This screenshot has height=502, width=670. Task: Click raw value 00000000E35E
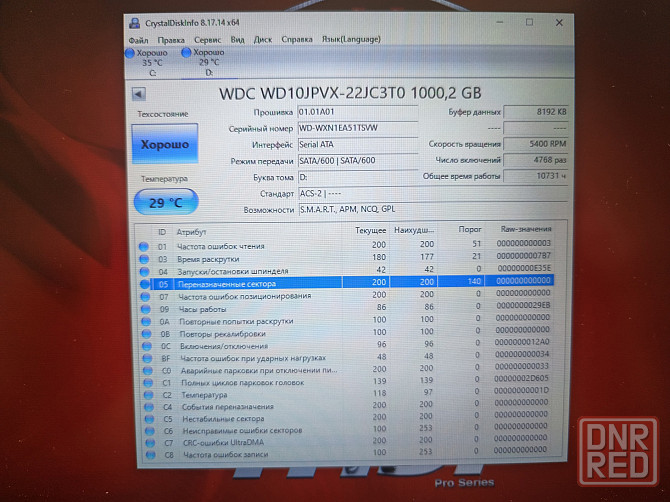[x=524, y=268]
